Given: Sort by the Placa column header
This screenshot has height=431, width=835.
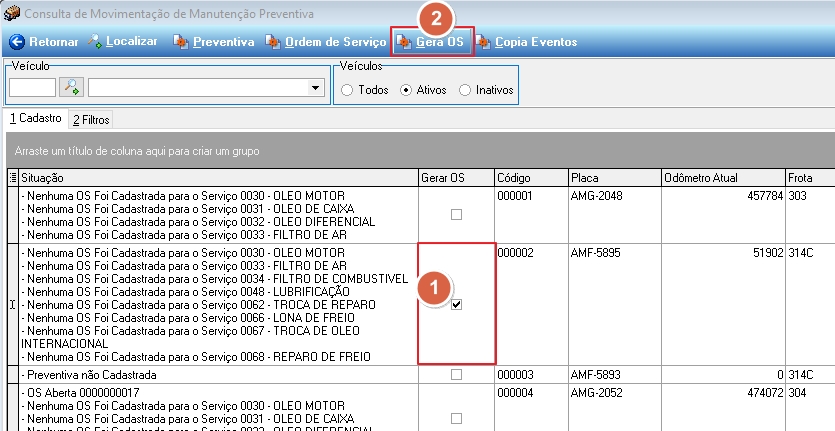Looking at the screenshot, I should coord(615,178).
